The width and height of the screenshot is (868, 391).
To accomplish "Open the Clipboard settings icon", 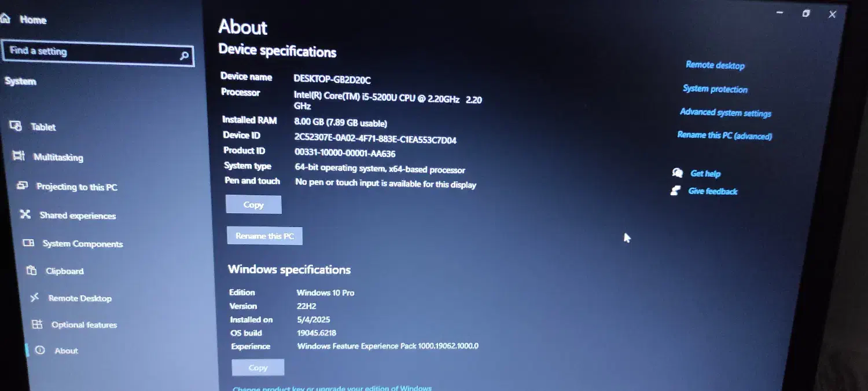I will pyautogui.click(x=32, y=271).
